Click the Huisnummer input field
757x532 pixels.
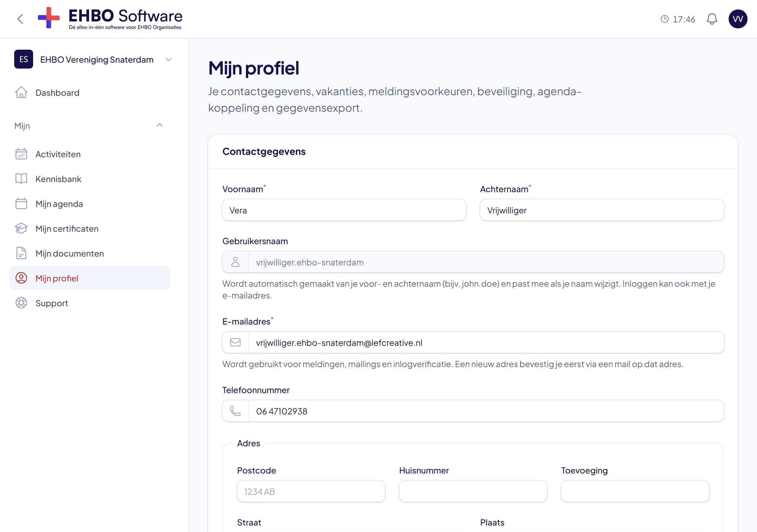point(473,491)
